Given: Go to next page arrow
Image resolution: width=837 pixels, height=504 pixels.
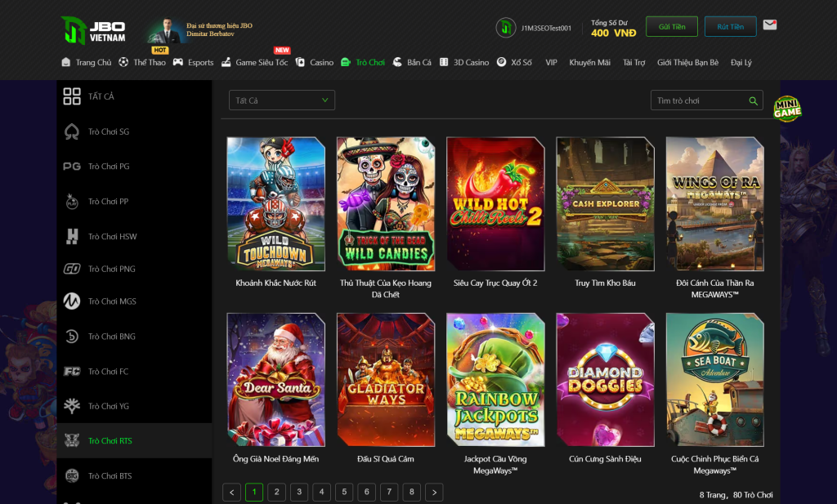Looking at the screenshot, I should click(x=434, y=493).
